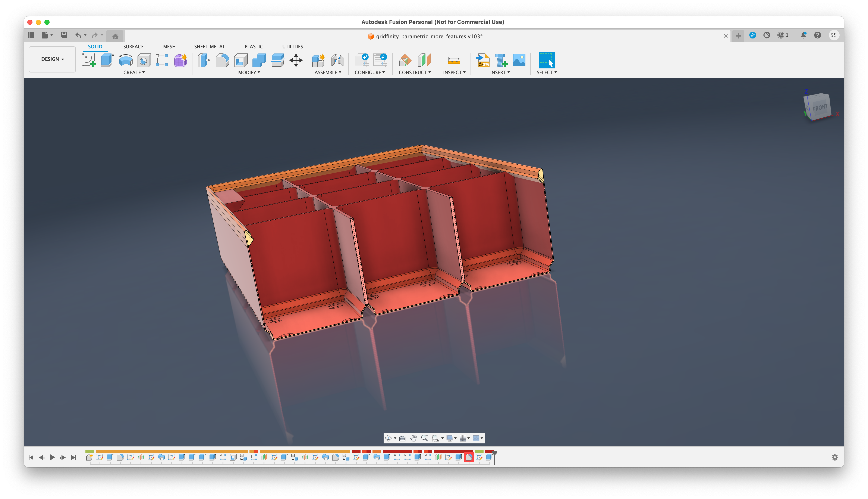Switch to the SURFACE tab

(133, 47)
